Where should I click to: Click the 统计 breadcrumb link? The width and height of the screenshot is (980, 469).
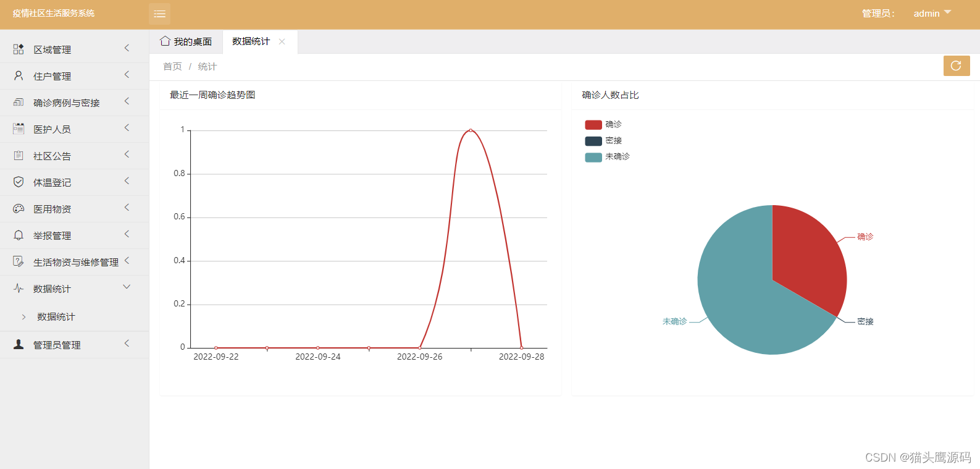207,67
